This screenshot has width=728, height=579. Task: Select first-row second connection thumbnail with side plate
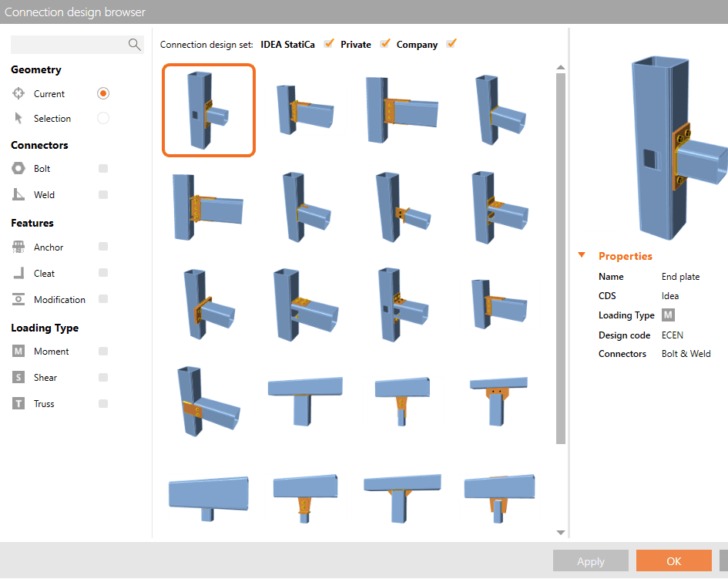pos(304,110)
